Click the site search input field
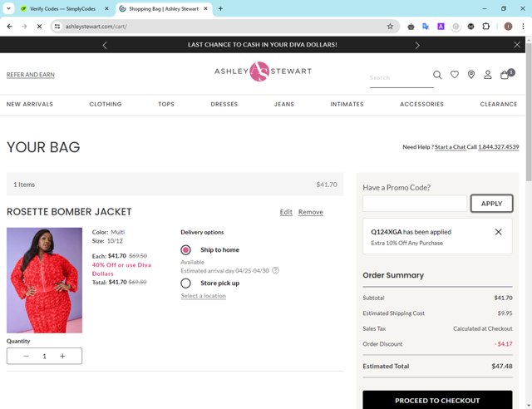The image size is (532, 409). 401,78
